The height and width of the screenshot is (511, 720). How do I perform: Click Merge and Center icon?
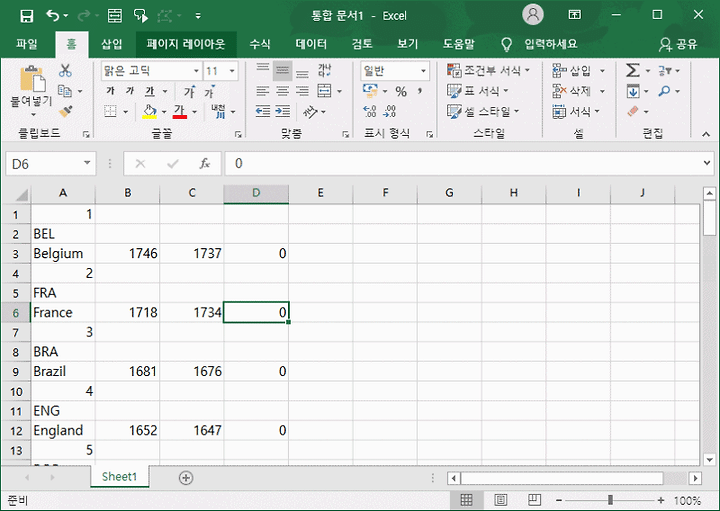[x=324, y=91]
